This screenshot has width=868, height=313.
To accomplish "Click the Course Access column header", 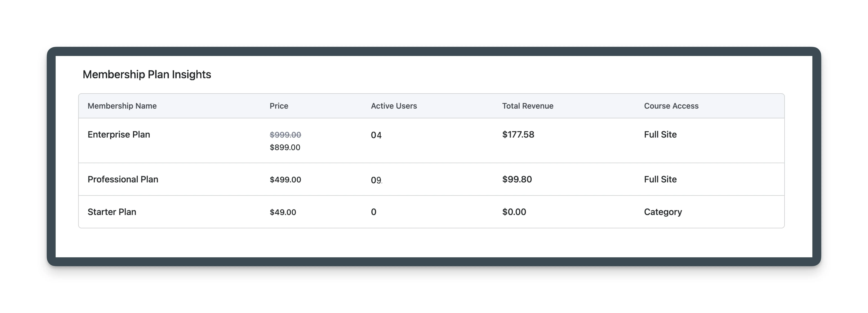I will click(x=671, y=106).
